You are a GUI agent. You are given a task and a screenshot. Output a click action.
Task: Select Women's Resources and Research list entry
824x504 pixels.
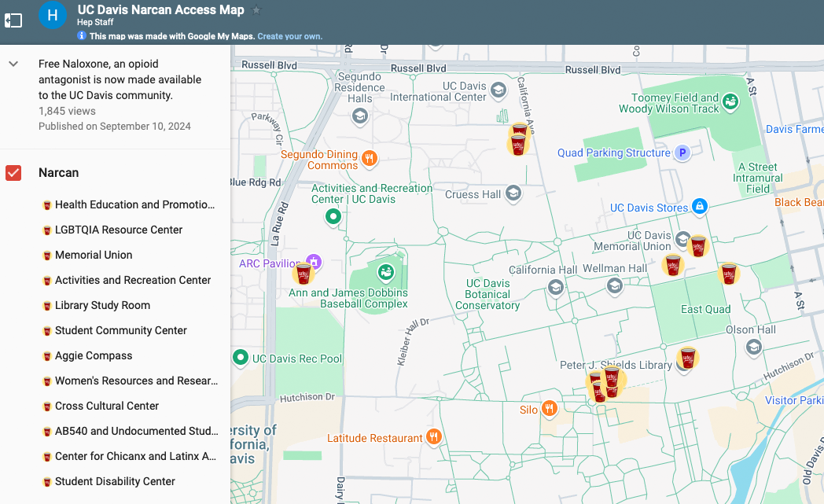131,381
